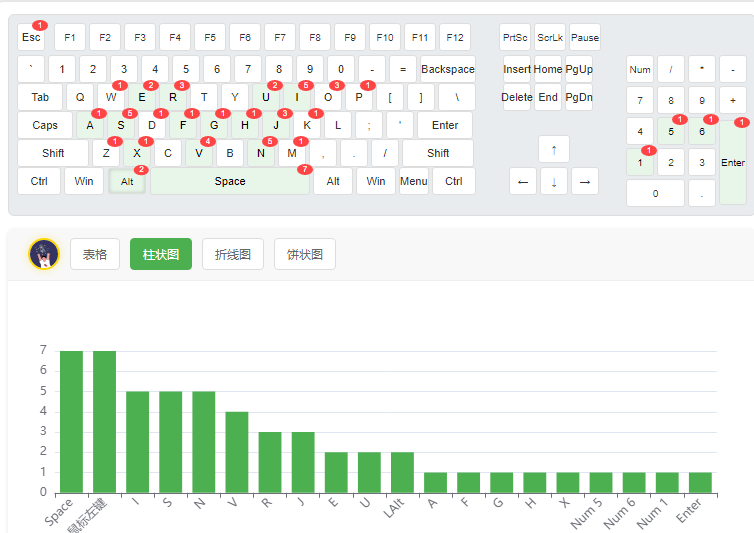Click the F1 key
The width and height of the screenshot is (754, 533).
[x=70, y=37]
